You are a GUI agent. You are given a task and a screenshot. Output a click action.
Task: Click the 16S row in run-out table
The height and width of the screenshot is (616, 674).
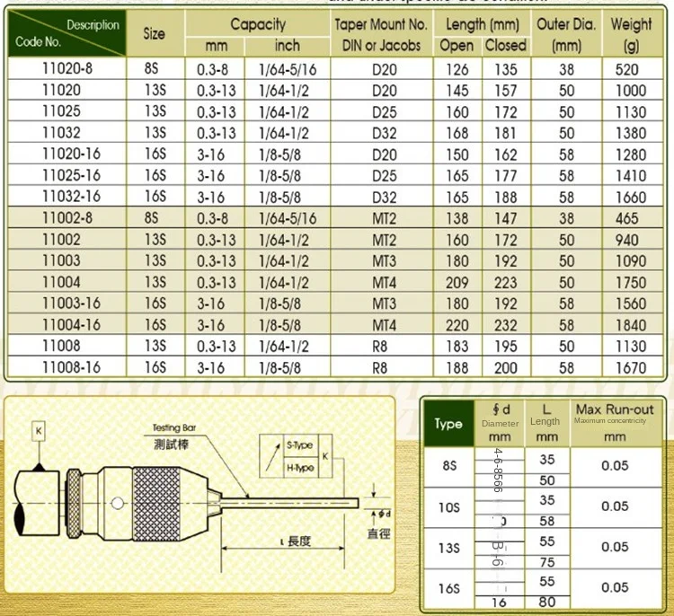pos(449,588)
